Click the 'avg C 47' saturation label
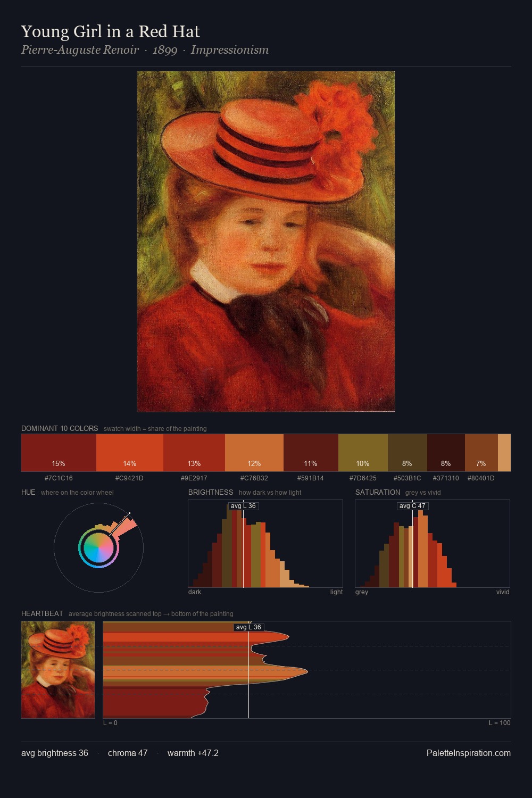532x798 pixels. (412, 506)
